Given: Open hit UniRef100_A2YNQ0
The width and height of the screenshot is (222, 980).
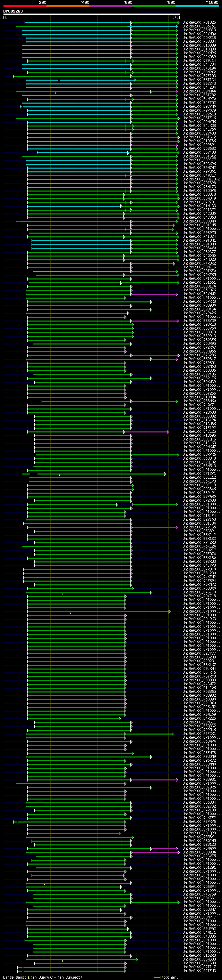Looking at the screenshot, I should (x=199, y=34).
